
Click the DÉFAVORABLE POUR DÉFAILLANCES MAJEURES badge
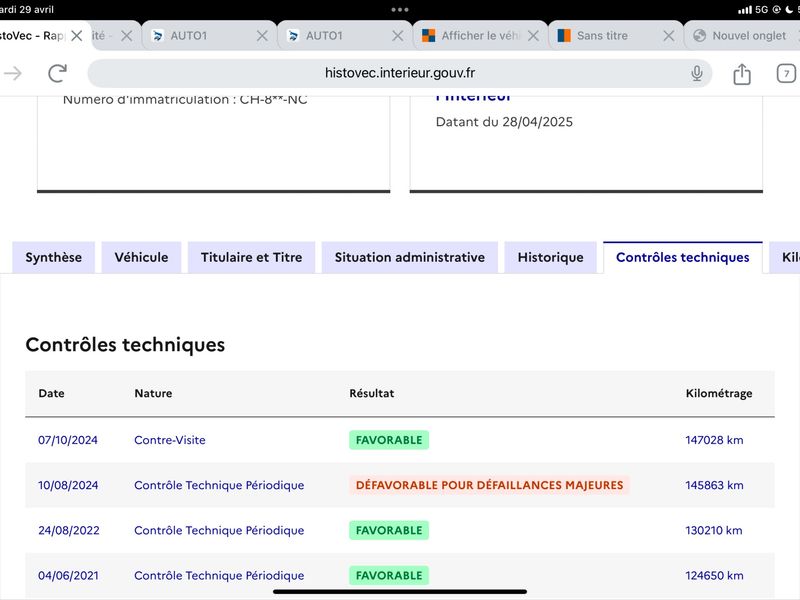click(x=489, y=485)
